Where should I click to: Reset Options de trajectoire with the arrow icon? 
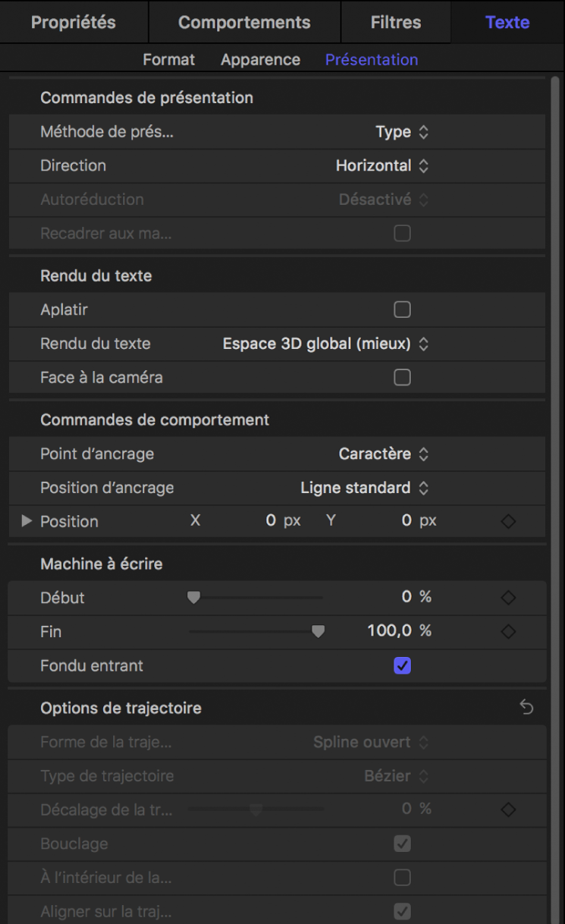[526, 708]
